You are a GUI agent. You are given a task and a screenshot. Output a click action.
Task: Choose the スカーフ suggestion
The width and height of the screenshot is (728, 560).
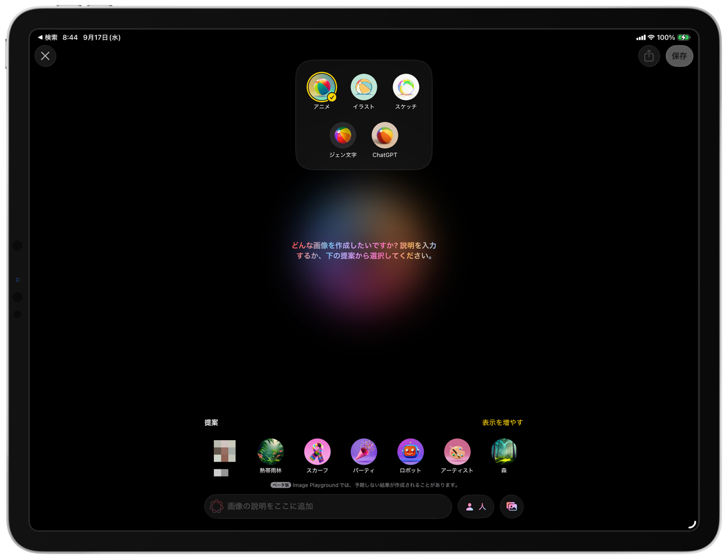(x=318, y=451)
